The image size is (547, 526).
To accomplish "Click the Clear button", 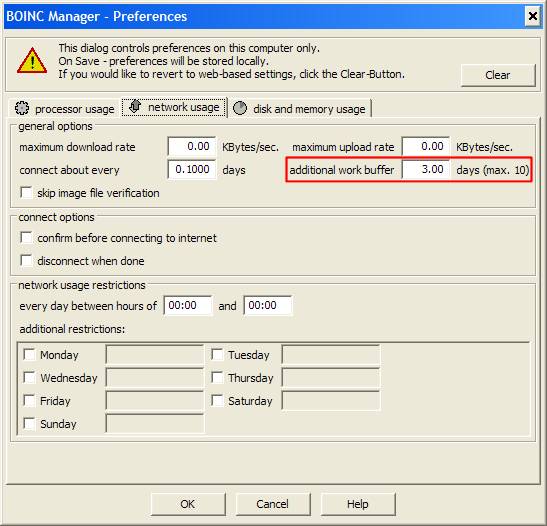I will (498, 75).
